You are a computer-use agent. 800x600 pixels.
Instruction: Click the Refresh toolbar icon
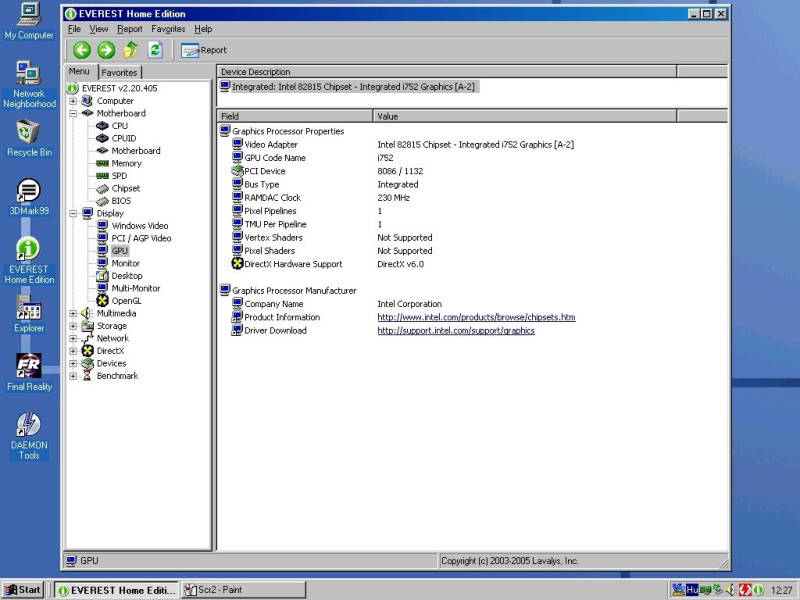[155, 49]
